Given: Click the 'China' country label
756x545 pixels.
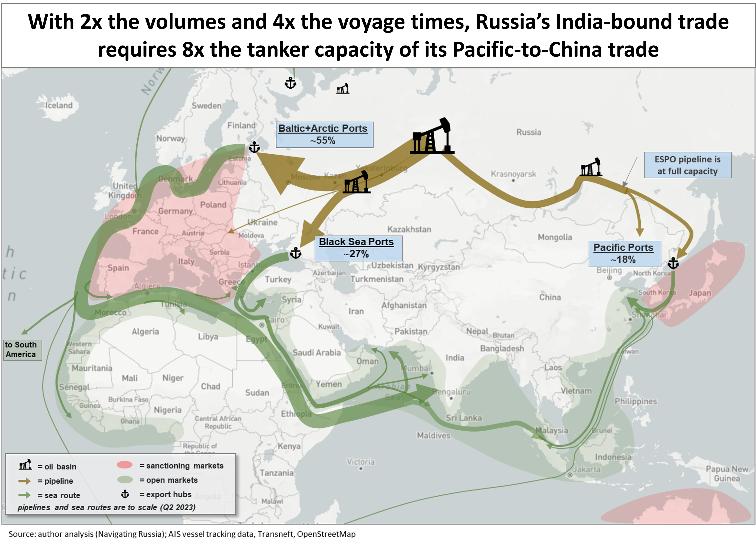Looking at the screenshot, I should [550, 297].
